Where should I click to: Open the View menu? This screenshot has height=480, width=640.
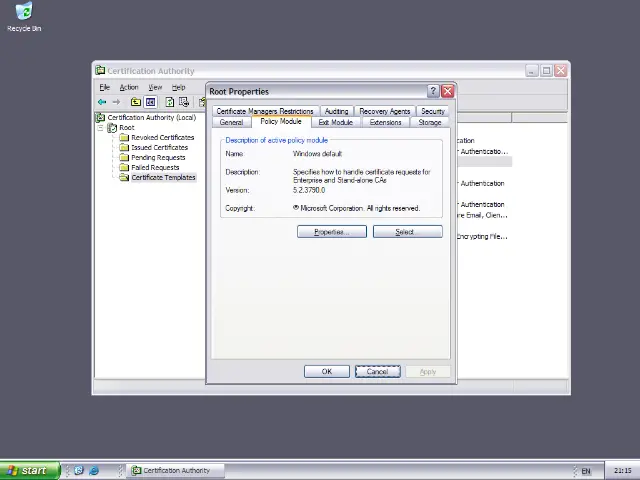click(x=155, y=87)
